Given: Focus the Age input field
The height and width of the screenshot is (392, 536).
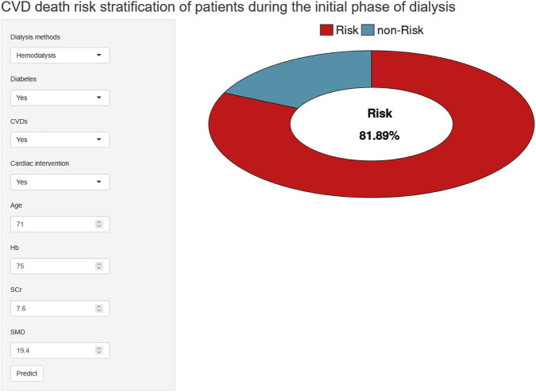Looking at the screenshot, I should point(60,224).
